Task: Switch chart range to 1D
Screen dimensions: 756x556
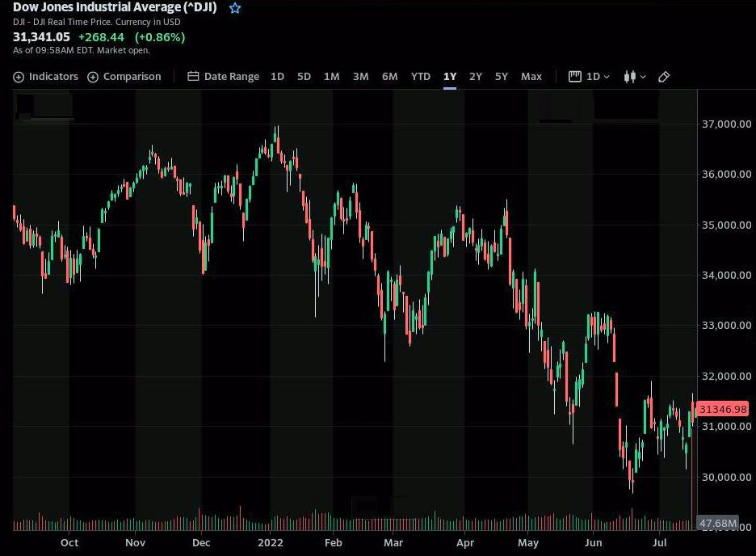Action: 277,77
